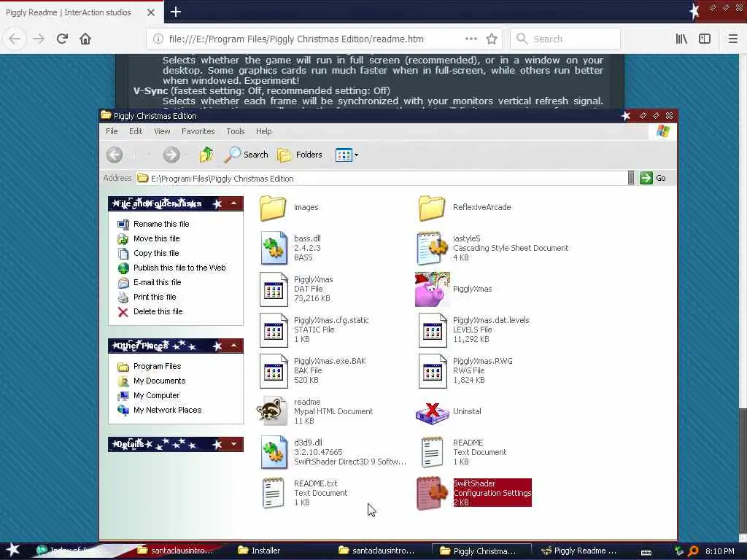The width and height of the screenshot is (747, 560).
Task: Open the Help menu
Action: pos(263,131)
